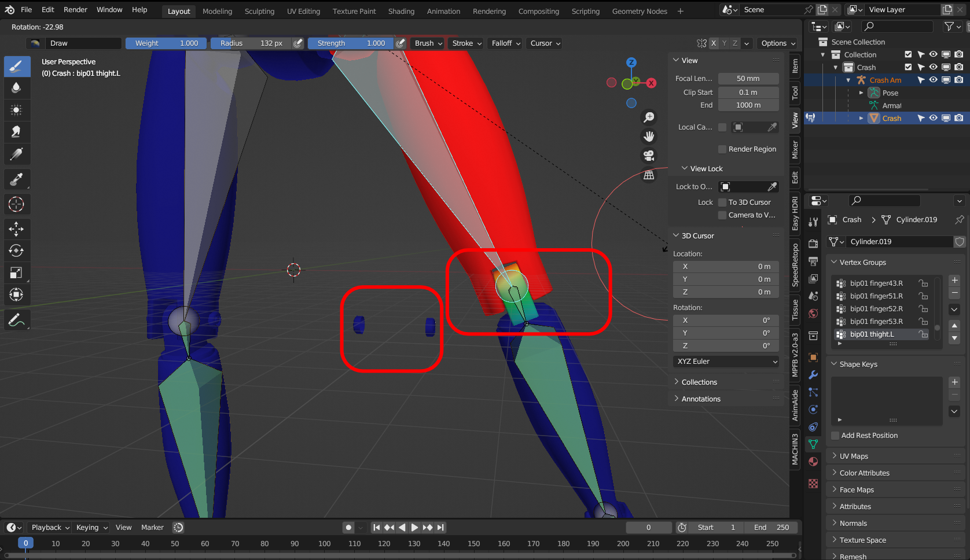Select the Average weight tool
This screenshot has height=560, width=970.
click(x=17, y=110)
